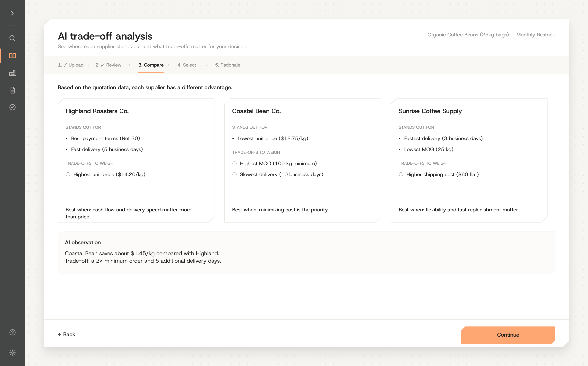Jump to step 4 Select
This screenshot has width=588, height=366.
point(187,65)
